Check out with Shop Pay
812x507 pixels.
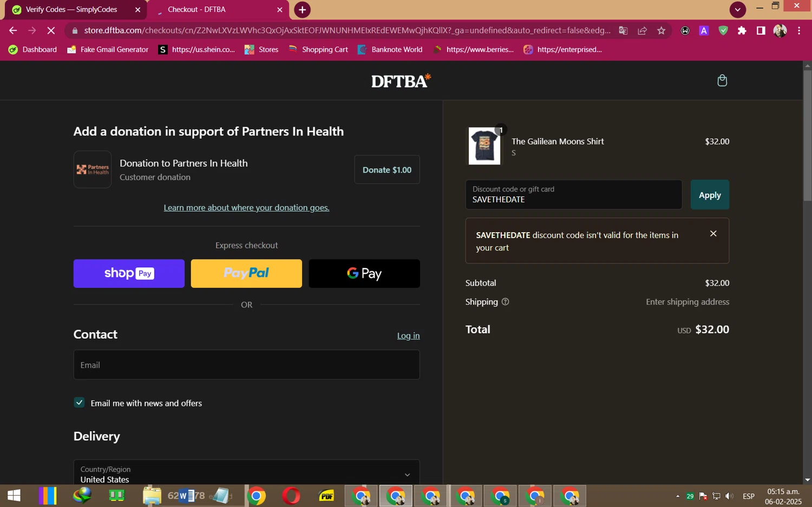point(129,273)
